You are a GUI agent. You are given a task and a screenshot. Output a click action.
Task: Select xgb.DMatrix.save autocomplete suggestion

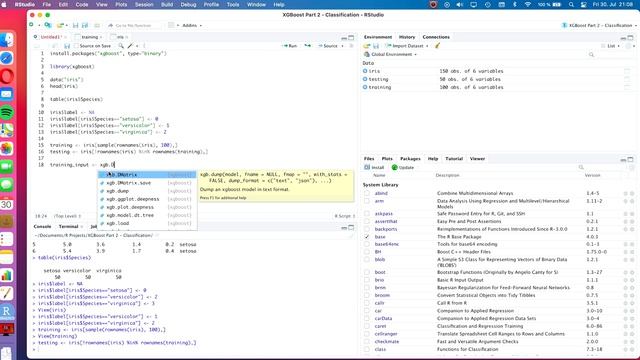[147, 183]
